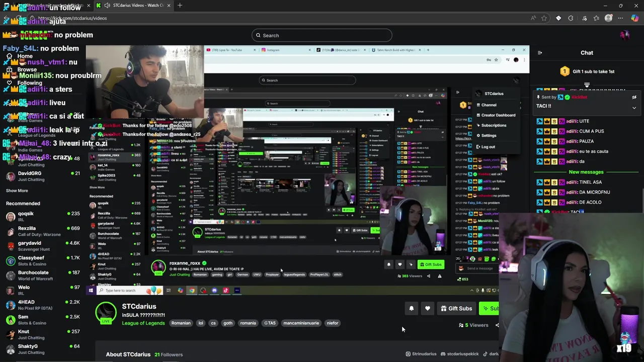This screenshot has width=644, height=362.
Task: Click the GTA5 tag
Action: click(270, 323)
